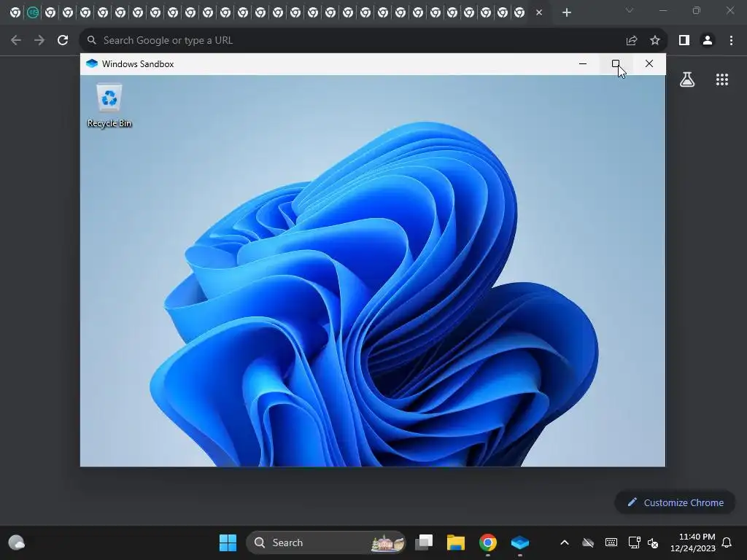Open a new Chrome tab
Screen dimensions: 747x560
click(x=566, y=13)
